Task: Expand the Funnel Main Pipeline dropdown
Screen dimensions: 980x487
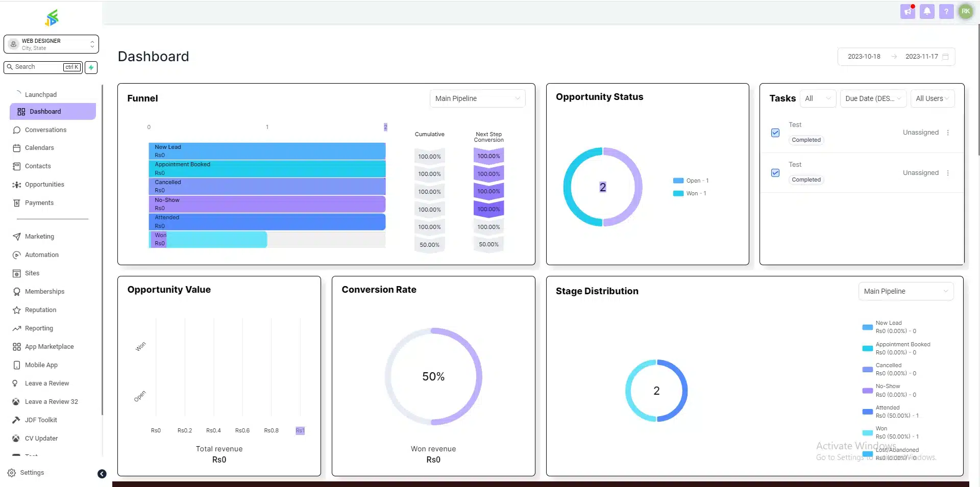Action: [477, 98]
